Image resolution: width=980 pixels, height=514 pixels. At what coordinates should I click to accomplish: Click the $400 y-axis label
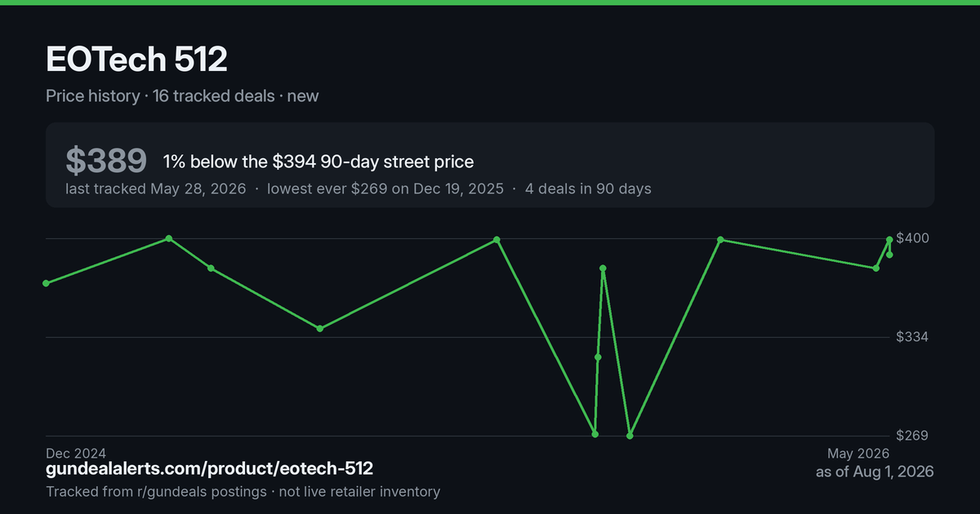click(912, 238)
